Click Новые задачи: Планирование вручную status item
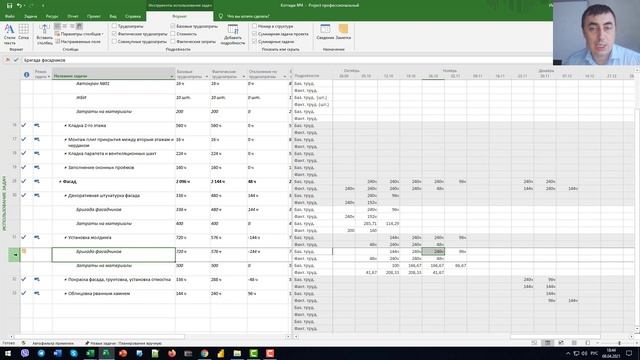Viewport: 640px width, 360px height. tap(124, 343)
